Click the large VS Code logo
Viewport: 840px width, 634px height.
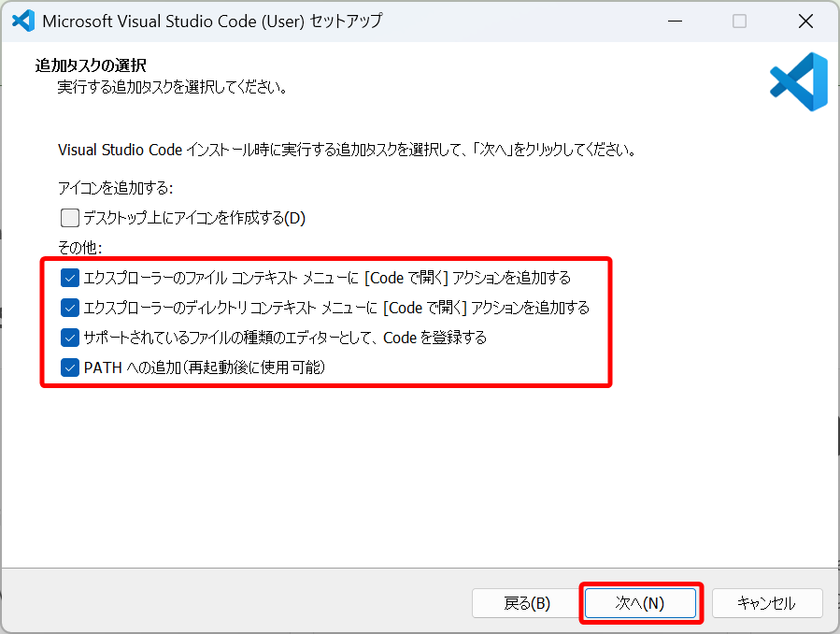coord(798,82)
